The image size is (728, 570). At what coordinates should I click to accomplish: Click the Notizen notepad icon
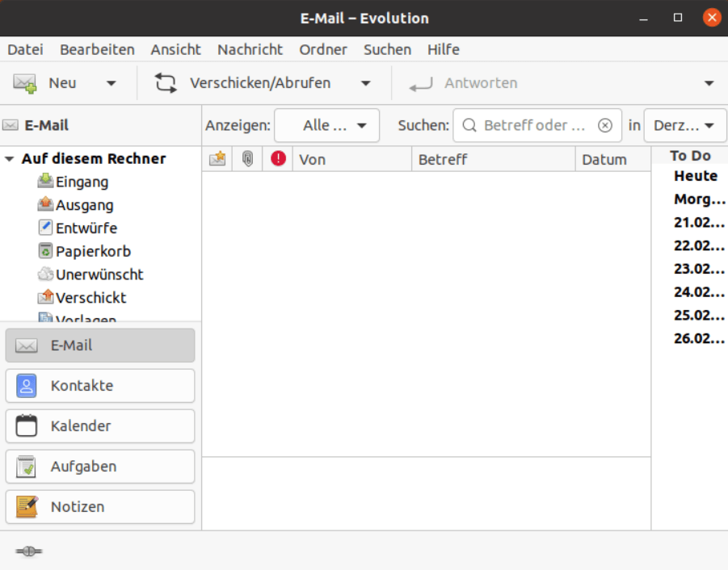(27, 506)
